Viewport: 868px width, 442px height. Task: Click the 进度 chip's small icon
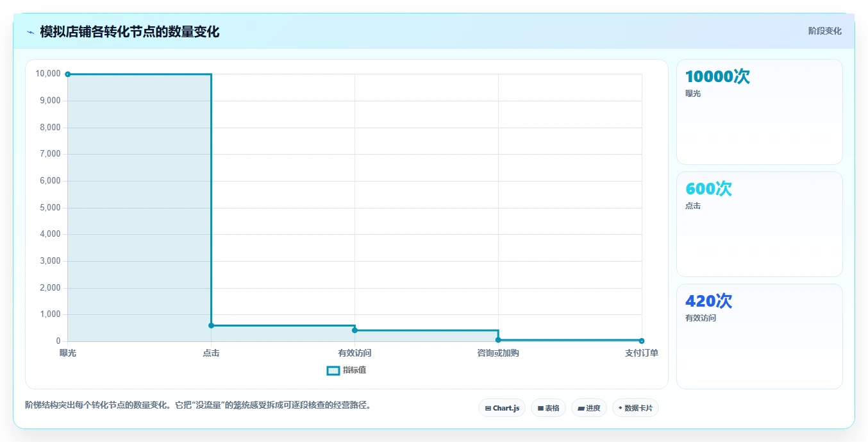(x=581, y=408)
